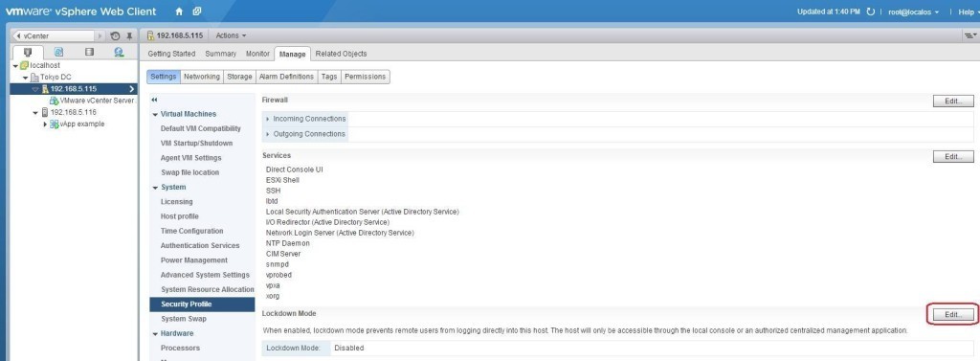Collapse the Tokyo DC tree node
This screenshot has height=361, width=980.
(26, 78)
